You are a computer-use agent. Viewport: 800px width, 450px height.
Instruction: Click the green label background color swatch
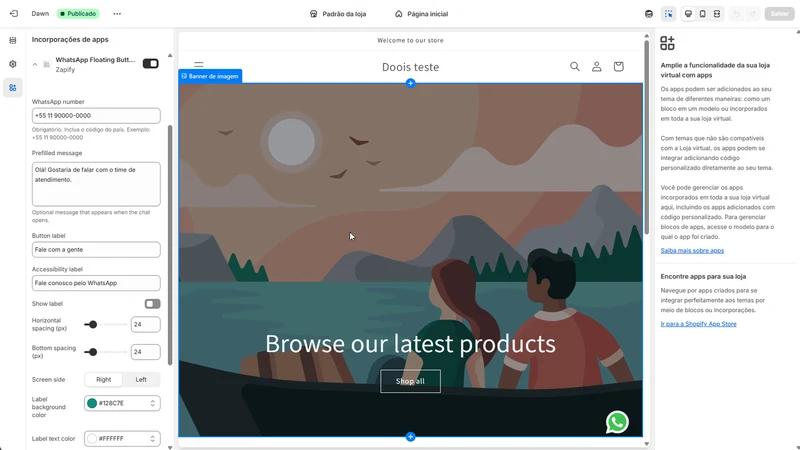tap(92, 403)
